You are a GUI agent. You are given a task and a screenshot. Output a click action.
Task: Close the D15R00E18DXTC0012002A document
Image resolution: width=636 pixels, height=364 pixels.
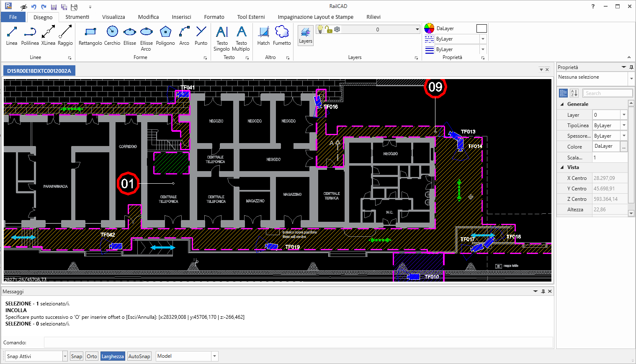click(547, 69)
